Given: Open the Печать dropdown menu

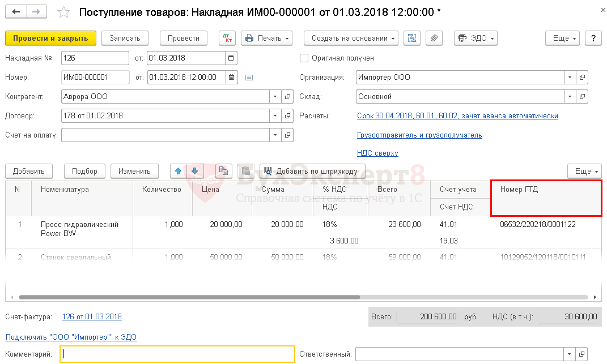Looking at the screenshot, I should pyautogui.click(x=266, y=38).
